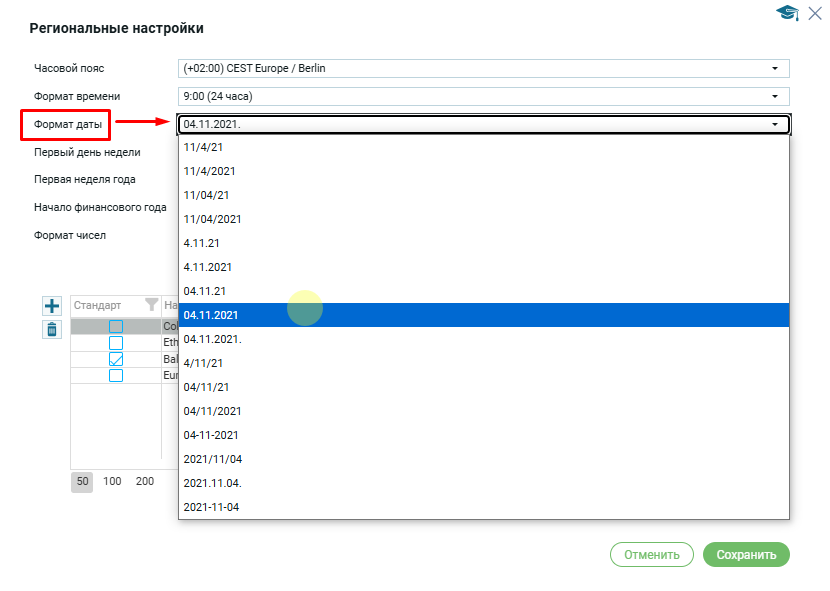This screenshot has width=830, height=591.
Task: Check the Стандарт checkbox in second row
Action: coord(116,343)
